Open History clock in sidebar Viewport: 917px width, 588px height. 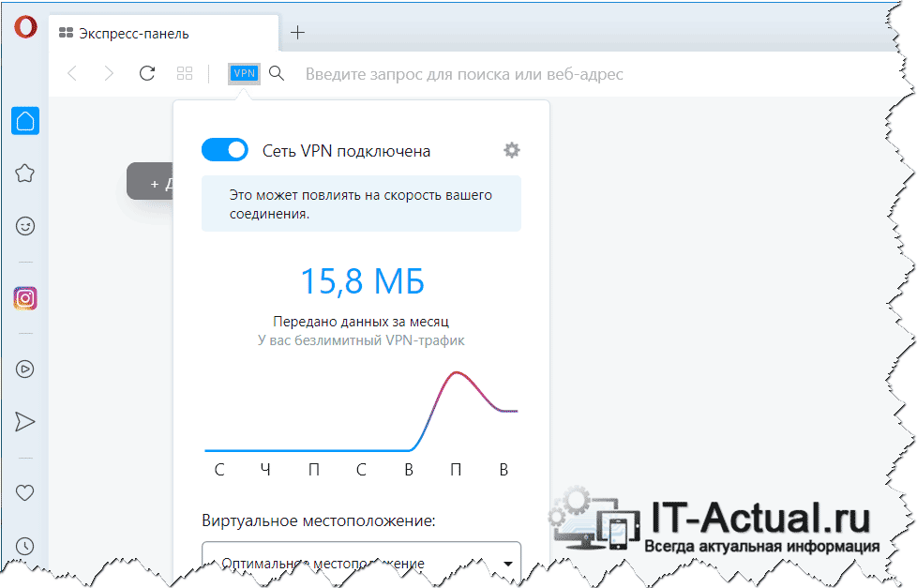(x=24, y=546)
